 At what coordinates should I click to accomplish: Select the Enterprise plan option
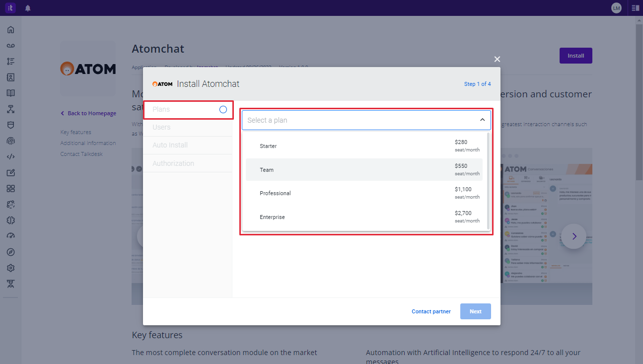(364, 217)
